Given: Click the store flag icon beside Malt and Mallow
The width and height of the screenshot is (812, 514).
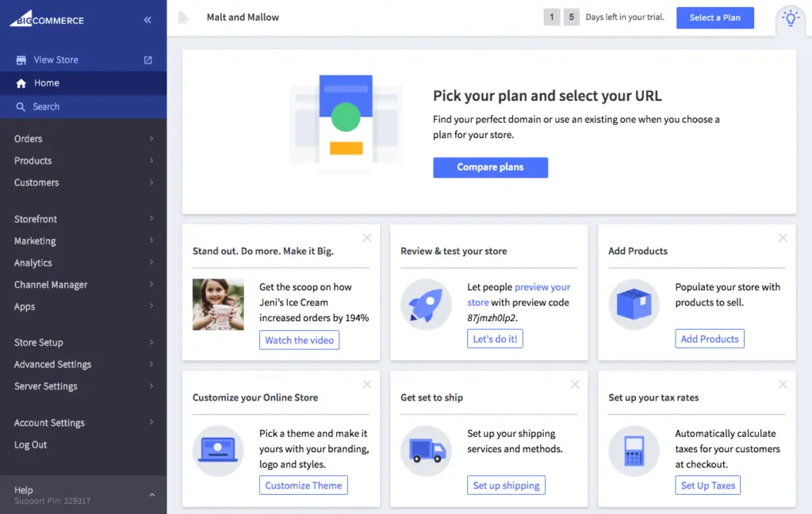Looking at the screenshot, I should (183, 18).
